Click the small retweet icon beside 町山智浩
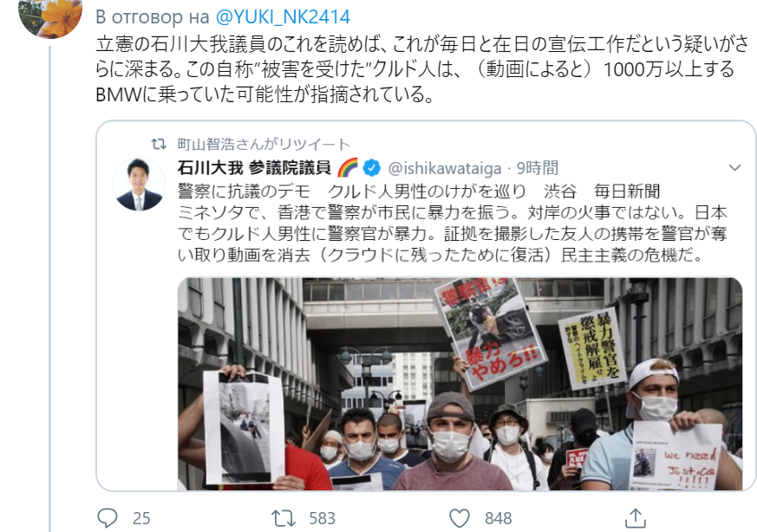This screenshot has height=532, width=757. [x=159, y=144]
